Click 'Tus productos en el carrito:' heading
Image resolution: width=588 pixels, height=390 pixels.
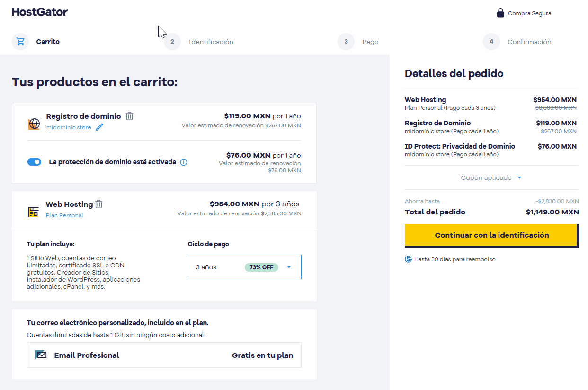[95, 82]
